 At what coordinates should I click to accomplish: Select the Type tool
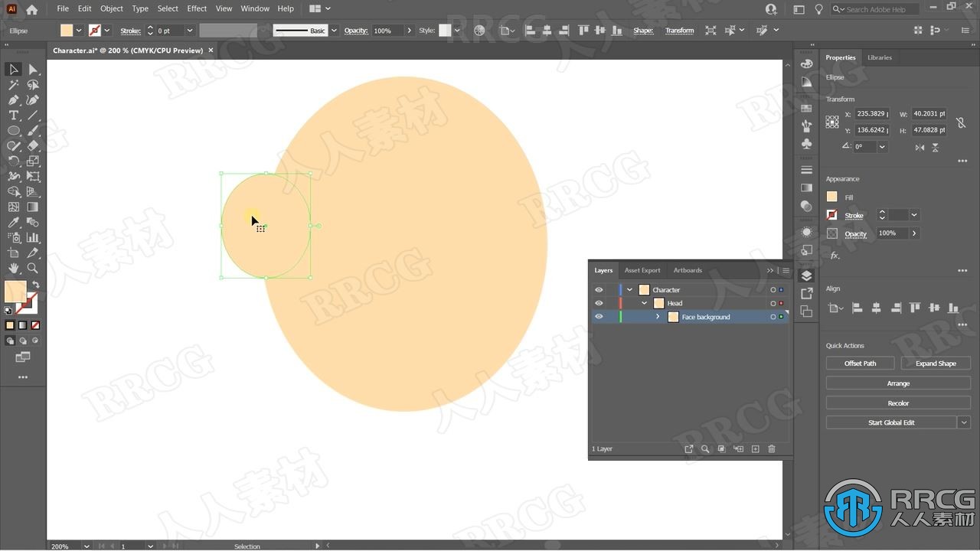pos(14,116)
